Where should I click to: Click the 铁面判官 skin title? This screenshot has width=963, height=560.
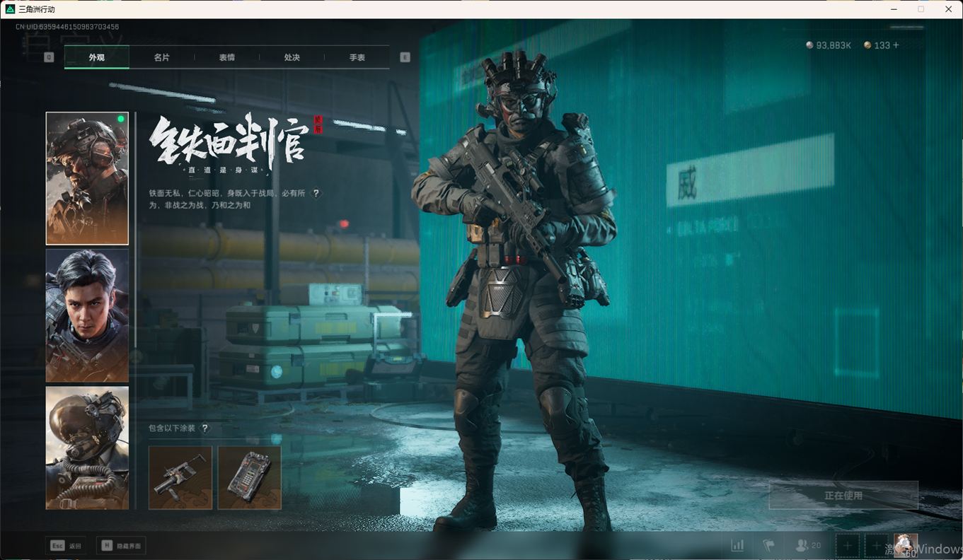click(229, 141)
